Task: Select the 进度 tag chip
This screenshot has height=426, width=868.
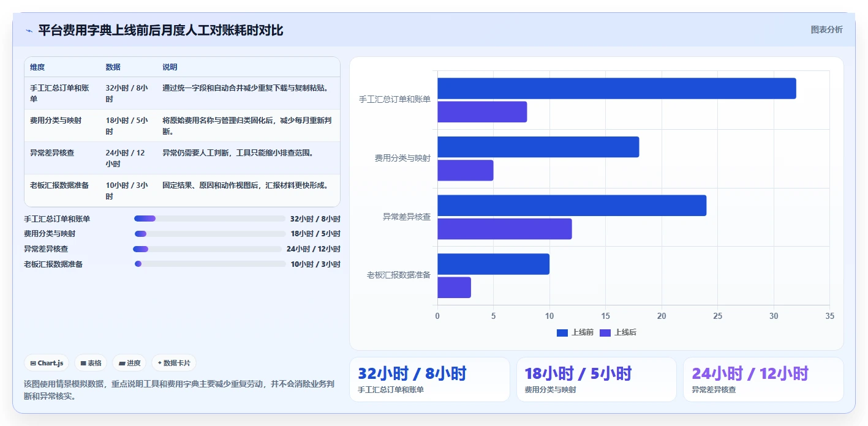Action: (x=129, y=363)
